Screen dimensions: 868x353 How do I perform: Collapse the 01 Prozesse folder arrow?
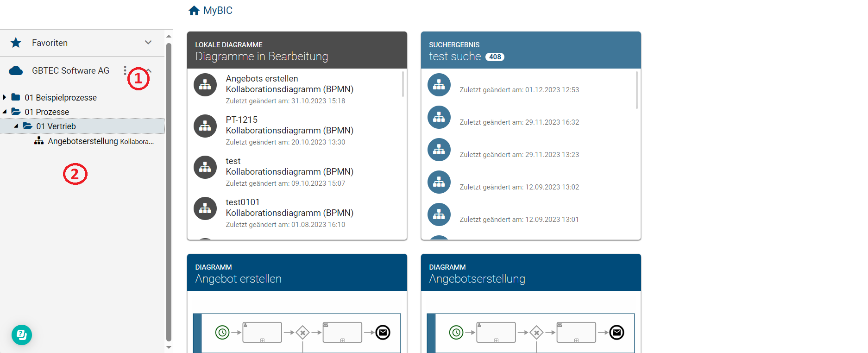[5, 112]
